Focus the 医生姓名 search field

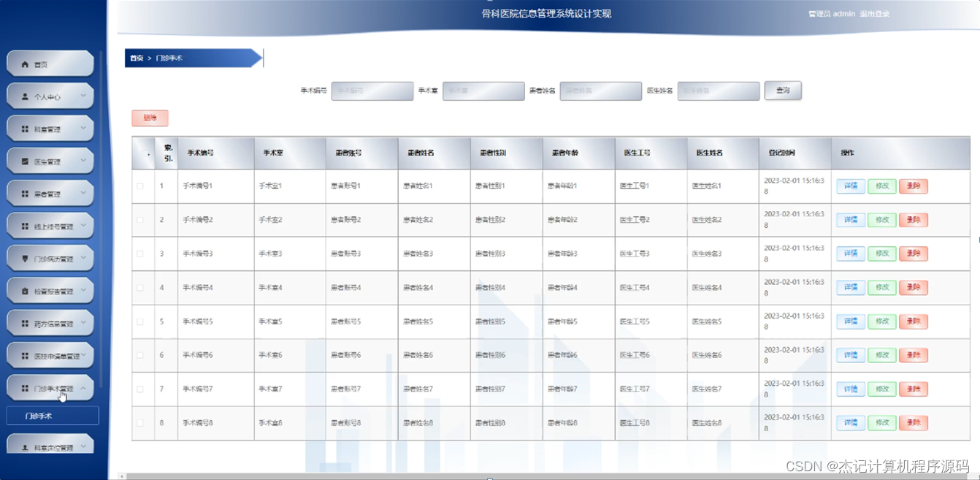(x=719, y=91)
